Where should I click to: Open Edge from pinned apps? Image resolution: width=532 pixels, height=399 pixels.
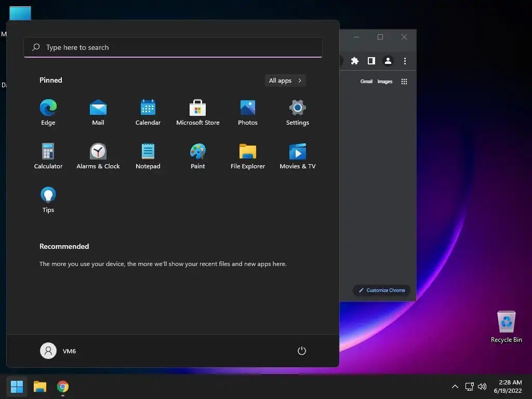tap(48, 113)
